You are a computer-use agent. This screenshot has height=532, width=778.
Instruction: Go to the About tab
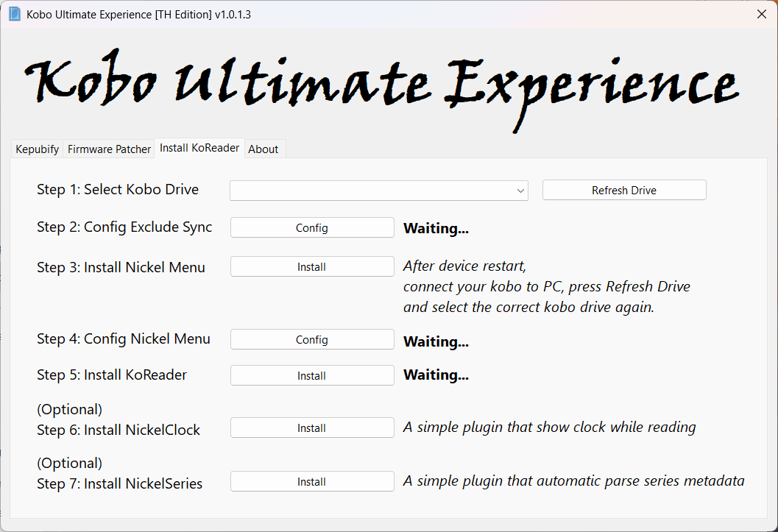pyautogui.click(x=264, y=149)
